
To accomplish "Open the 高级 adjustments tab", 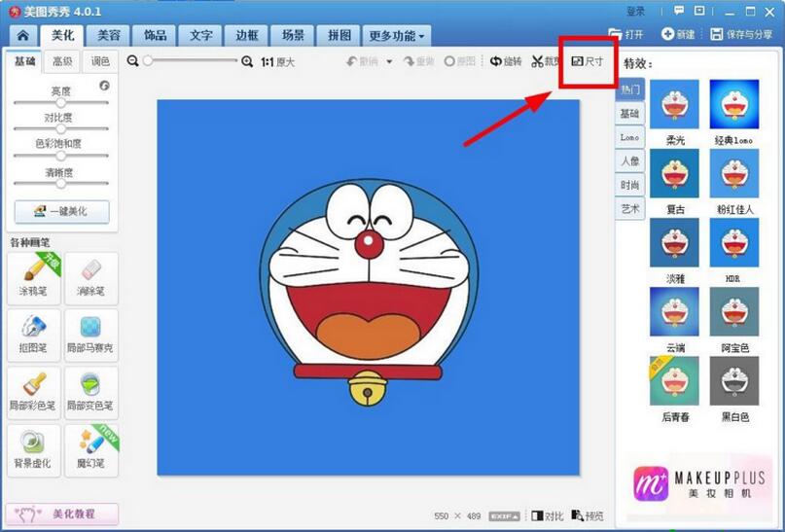I will pyautogui.click(x=62, y=61).
